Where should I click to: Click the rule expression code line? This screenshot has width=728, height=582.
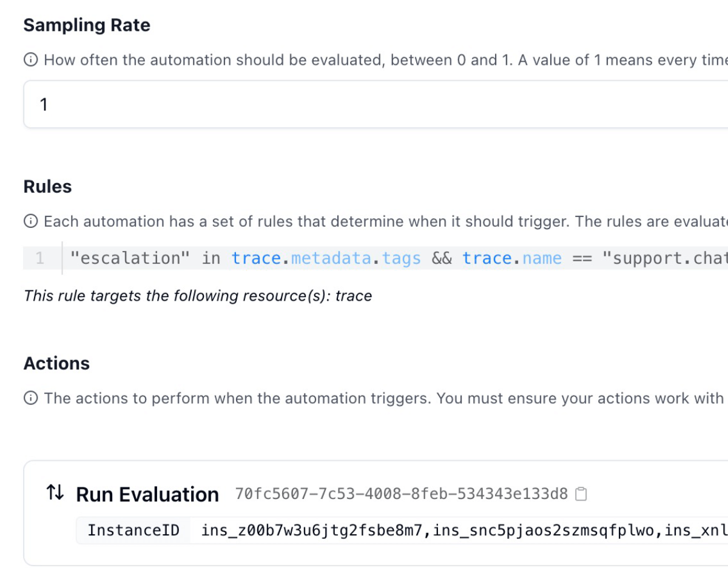coord(303,258)
